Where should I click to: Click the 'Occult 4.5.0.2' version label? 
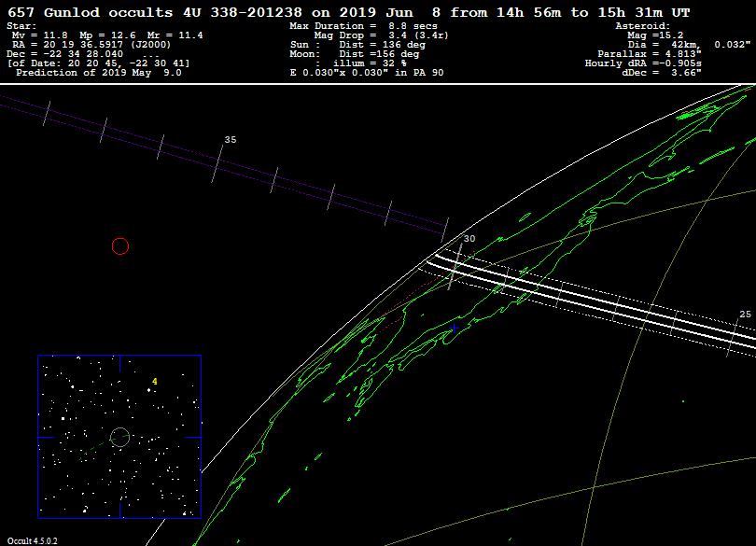pos(32,540)
